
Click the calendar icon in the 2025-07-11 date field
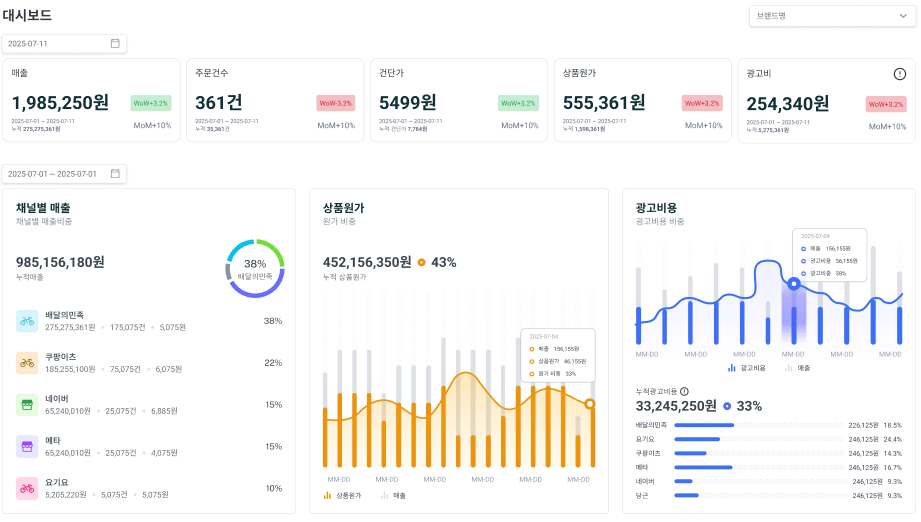point(115,44)
